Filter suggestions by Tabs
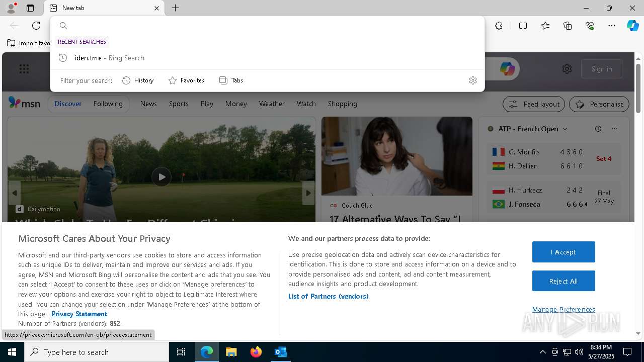 231,80
